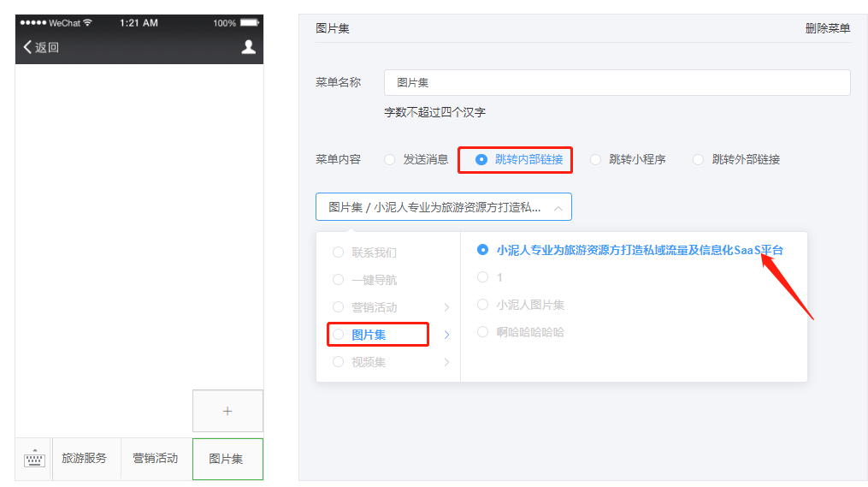Select the 图片集 bottom menu tab

pos(227,459)
